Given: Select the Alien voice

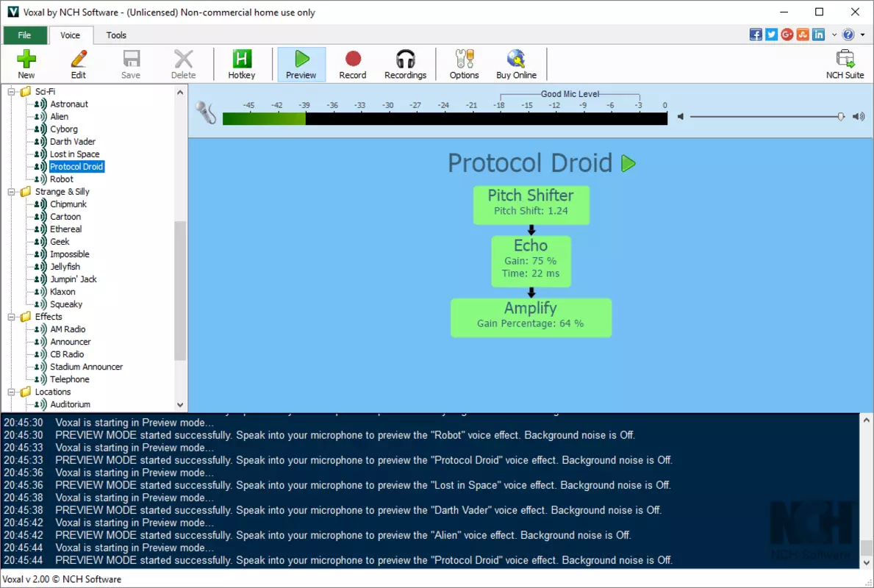Looking at the screenshot, I should (59, 116).
